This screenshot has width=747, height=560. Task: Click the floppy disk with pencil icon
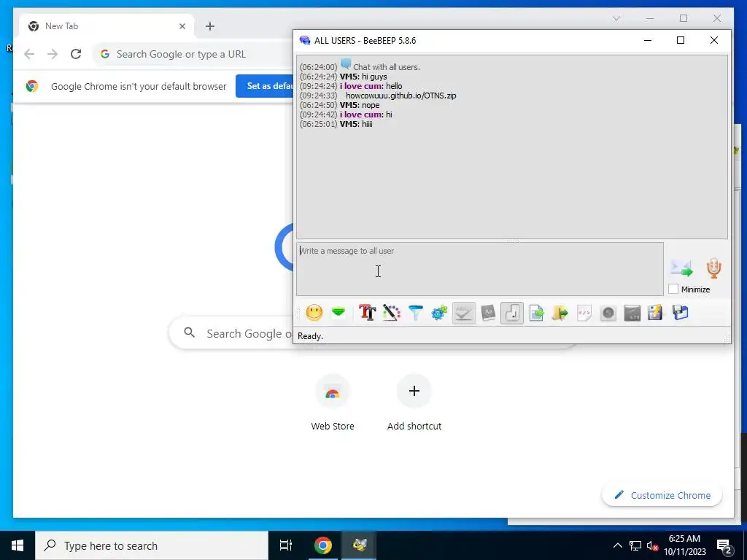(x=656, y=313)
